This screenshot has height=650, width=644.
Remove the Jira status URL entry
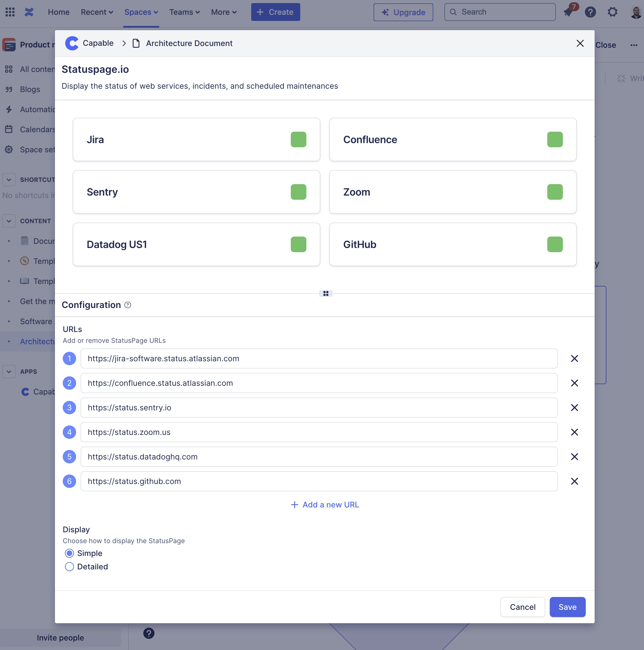[x=574, y=359]
